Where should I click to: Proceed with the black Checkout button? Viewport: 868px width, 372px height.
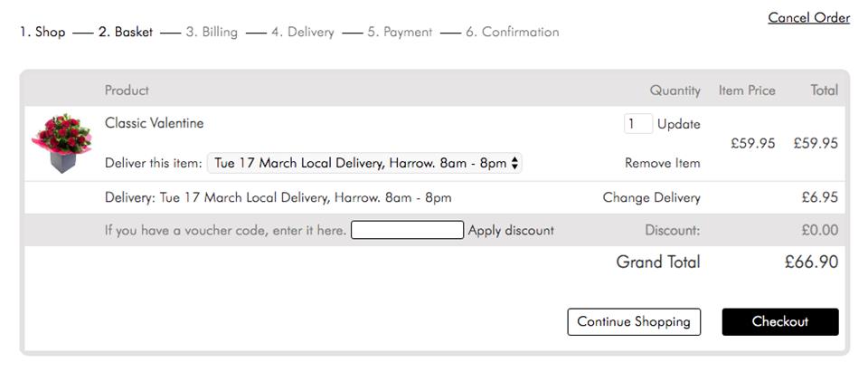point(779,321)
